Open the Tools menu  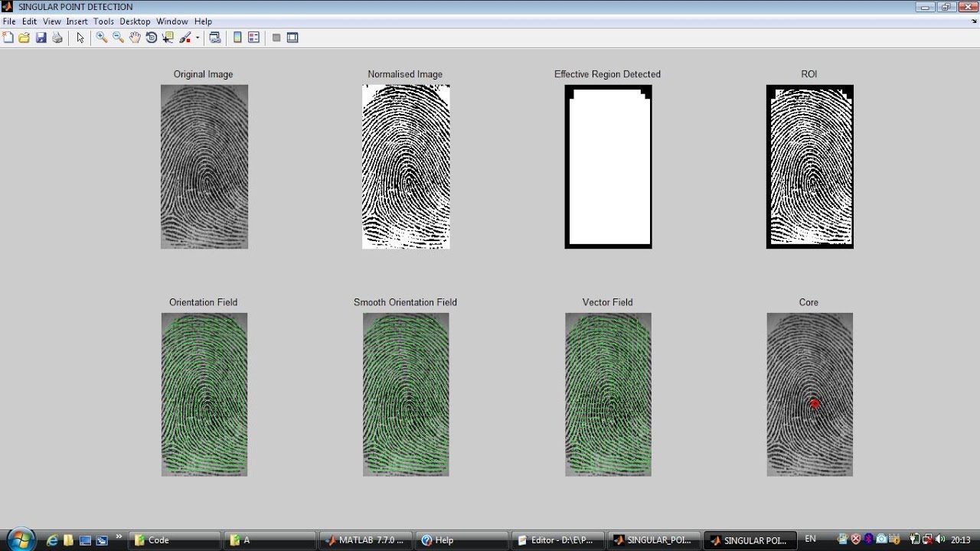click(103, 21)
